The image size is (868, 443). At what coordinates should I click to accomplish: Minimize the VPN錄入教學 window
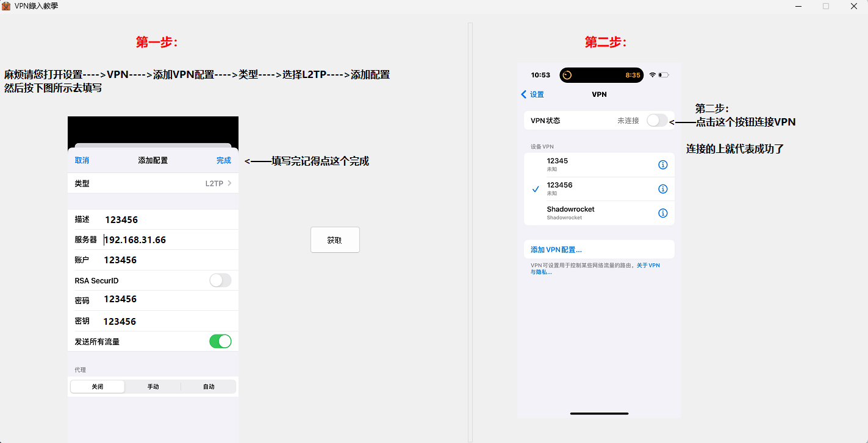point(798,6)
